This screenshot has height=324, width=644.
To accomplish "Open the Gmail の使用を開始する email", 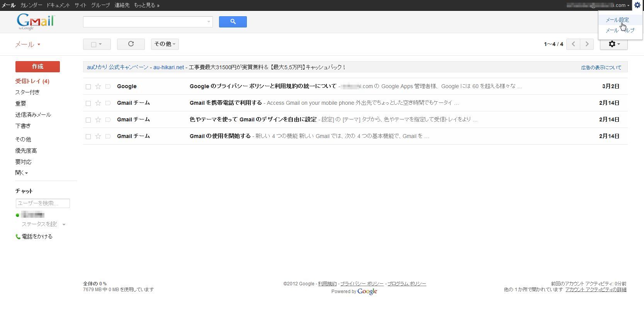I will tap(355, 136).
